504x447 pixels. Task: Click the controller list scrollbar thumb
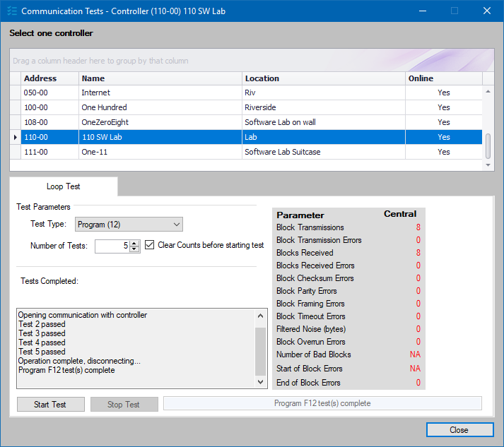[x=488, y=146]
